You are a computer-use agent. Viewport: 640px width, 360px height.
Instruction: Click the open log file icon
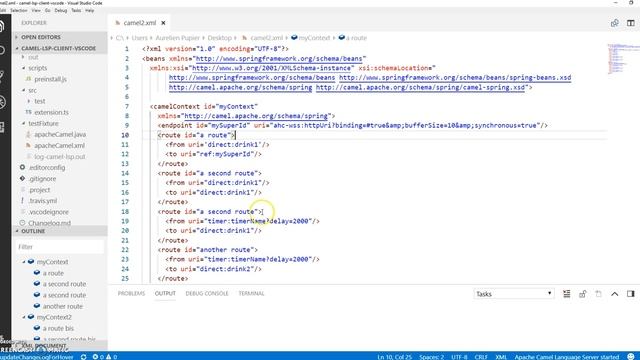coord(598,294)
